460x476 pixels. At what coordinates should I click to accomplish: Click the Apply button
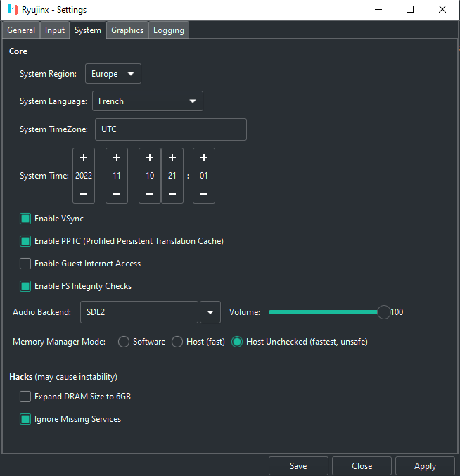point(425,466)
